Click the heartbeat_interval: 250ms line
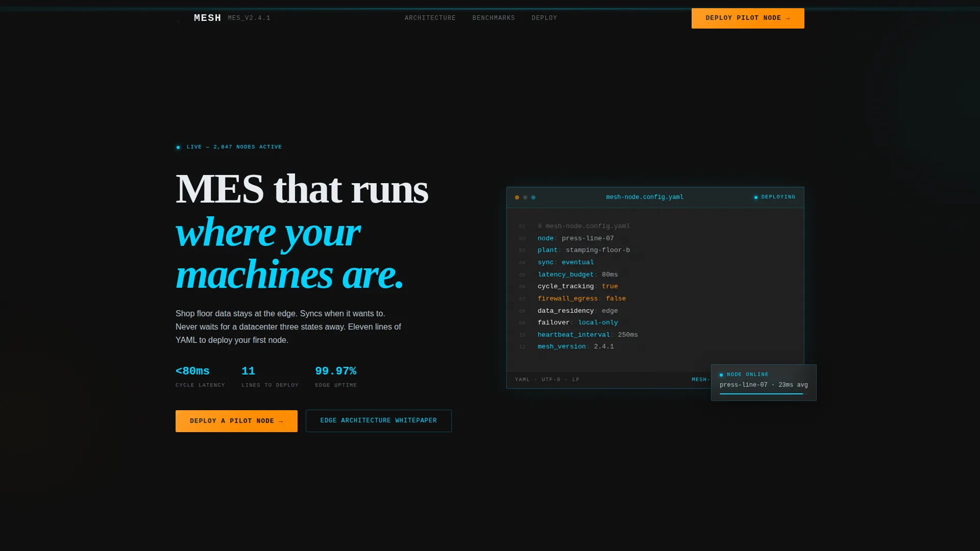Image resolution: width=980 pixels, height=551 pixels. click(587, 335)
